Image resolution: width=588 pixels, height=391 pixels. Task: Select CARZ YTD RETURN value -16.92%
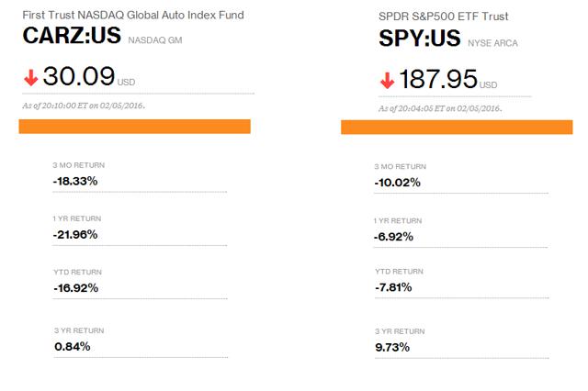point(75,288)
